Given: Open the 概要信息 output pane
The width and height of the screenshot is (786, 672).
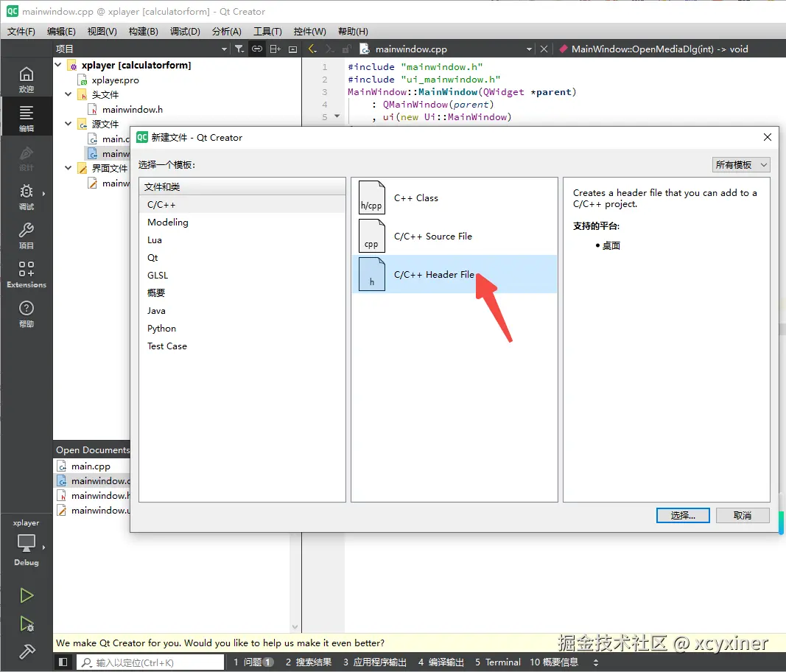Looking at the screenshot, I should (554, 662).
